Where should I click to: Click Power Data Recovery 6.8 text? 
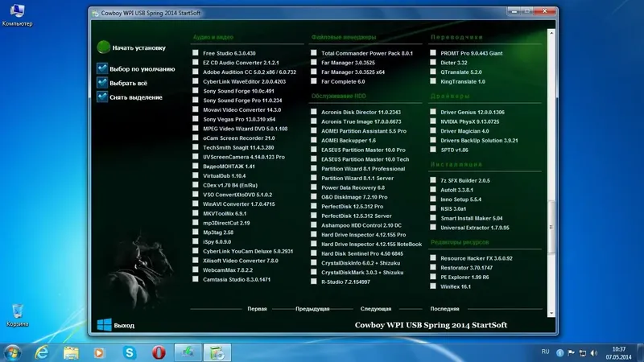353,187
